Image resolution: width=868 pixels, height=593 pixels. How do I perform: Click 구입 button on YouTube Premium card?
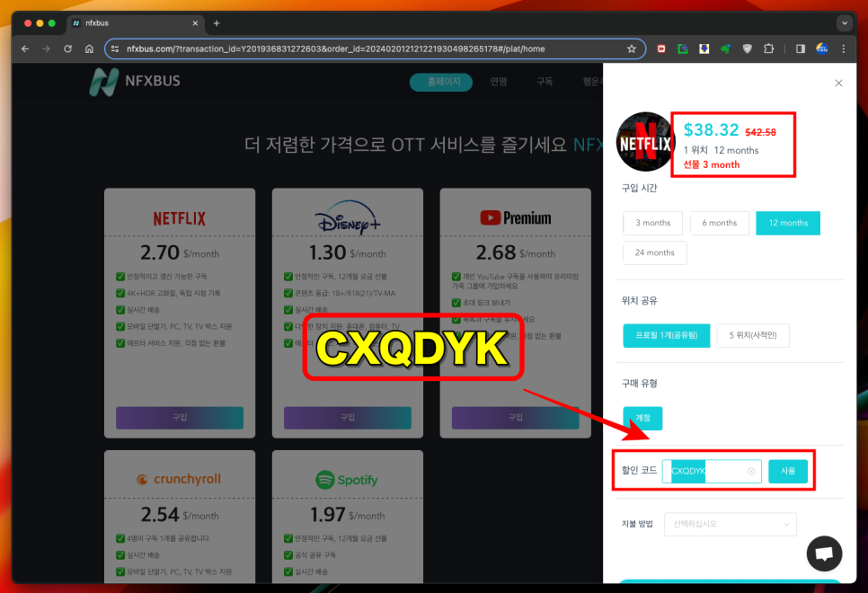click(516, 418)
